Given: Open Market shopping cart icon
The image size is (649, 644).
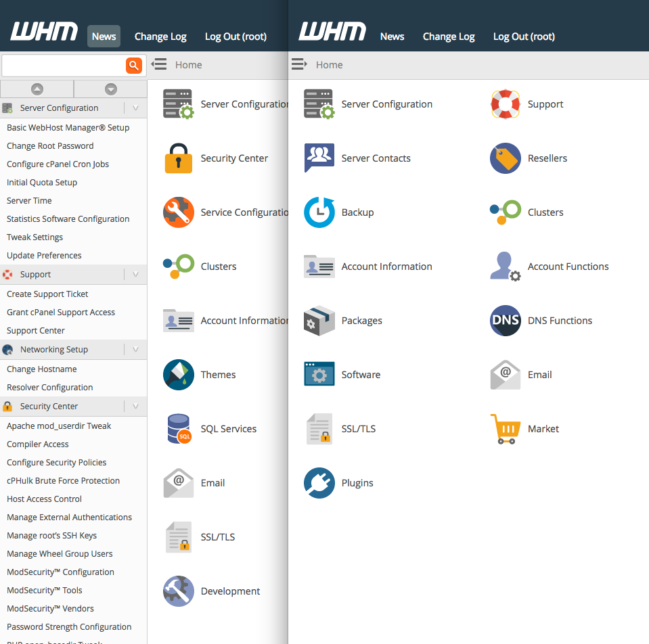Looking at the screenshot, I should 506,429.
